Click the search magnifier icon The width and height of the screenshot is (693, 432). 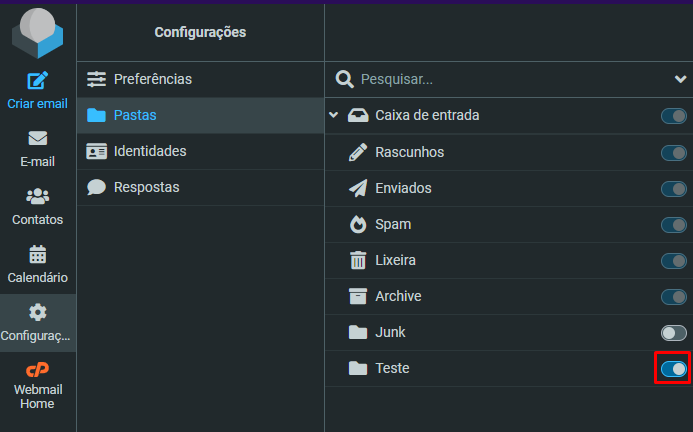344,79
